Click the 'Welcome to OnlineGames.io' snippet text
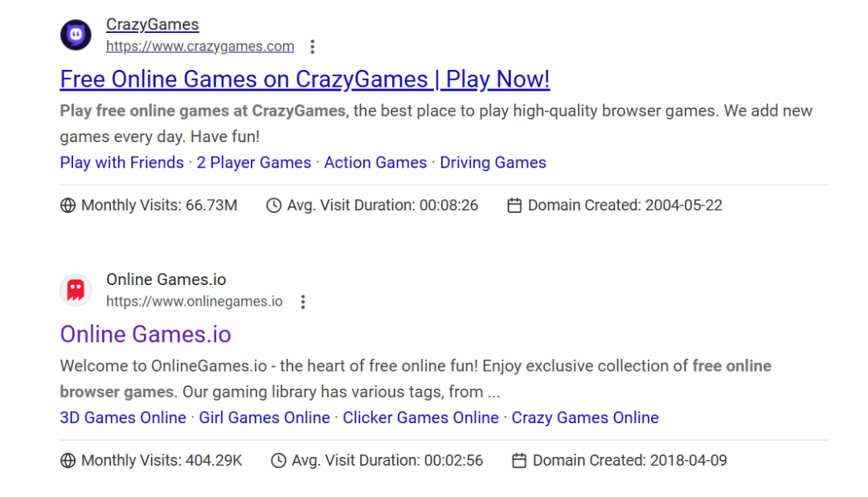The image size is (868, 497). [163, 366]
